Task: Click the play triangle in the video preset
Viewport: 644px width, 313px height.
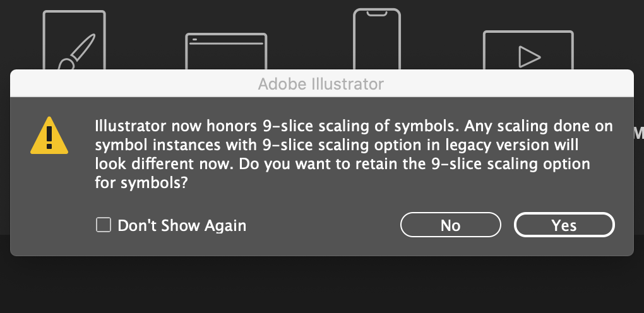Action: click(x=528, y=57)
